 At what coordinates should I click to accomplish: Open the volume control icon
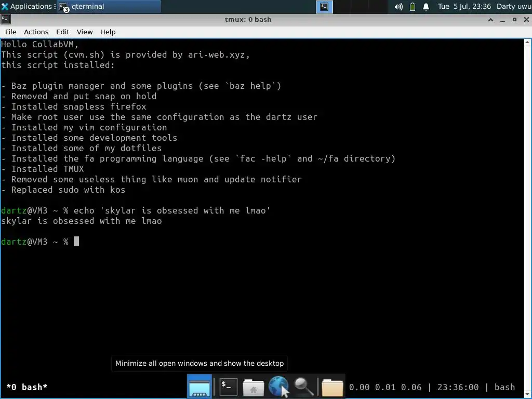pos(398,6)
